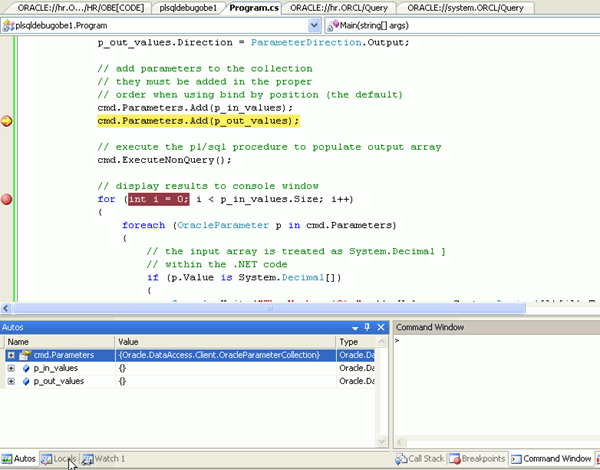
Task: Expand the p_in_values variable node
Action: pos(11,368)
